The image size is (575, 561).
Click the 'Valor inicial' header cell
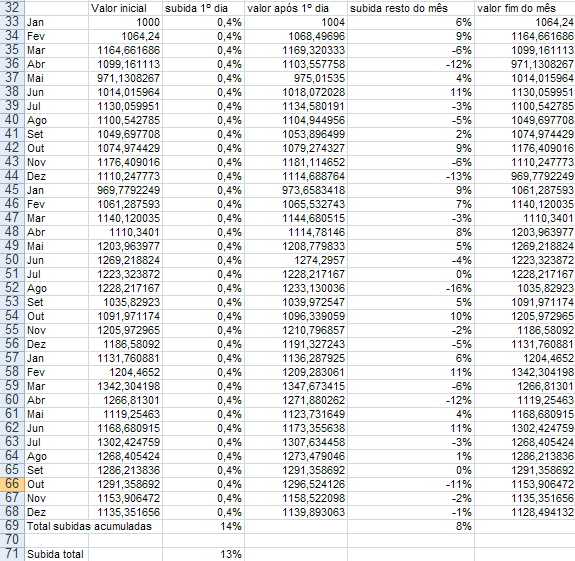coord(125,8)
